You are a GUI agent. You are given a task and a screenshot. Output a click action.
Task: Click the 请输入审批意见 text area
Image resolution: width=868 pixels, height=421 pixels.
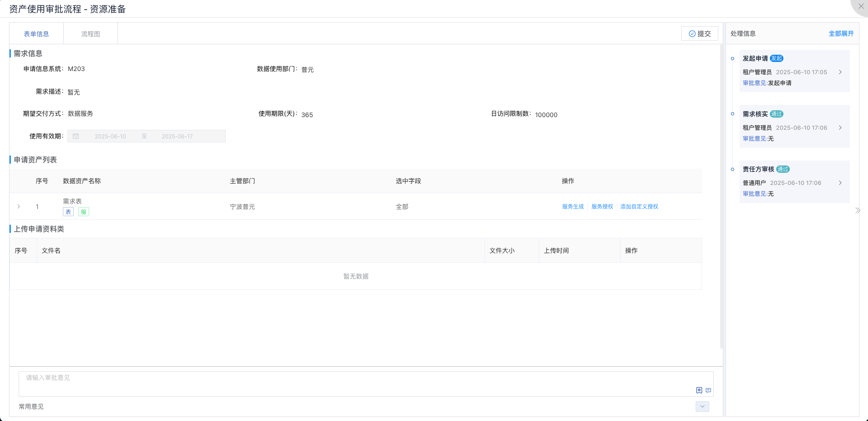tap(353, 382)
